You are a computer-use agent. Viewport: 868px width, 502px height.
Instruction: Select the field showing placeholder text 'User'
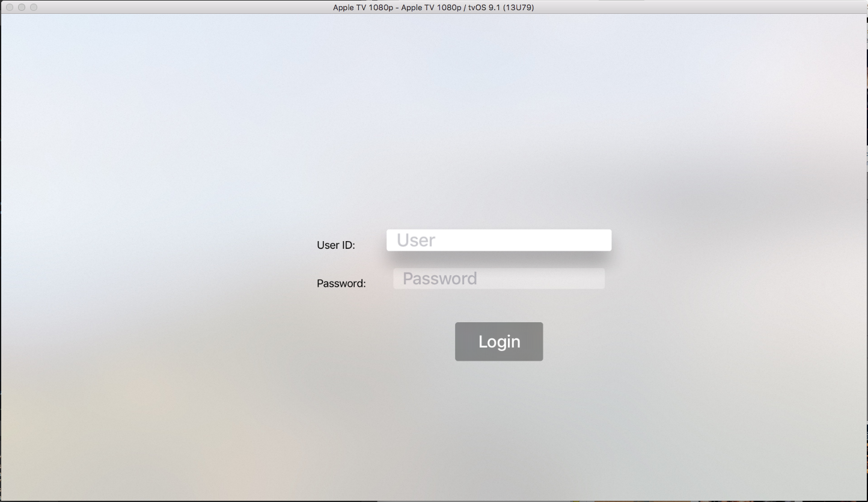(498, 240)
